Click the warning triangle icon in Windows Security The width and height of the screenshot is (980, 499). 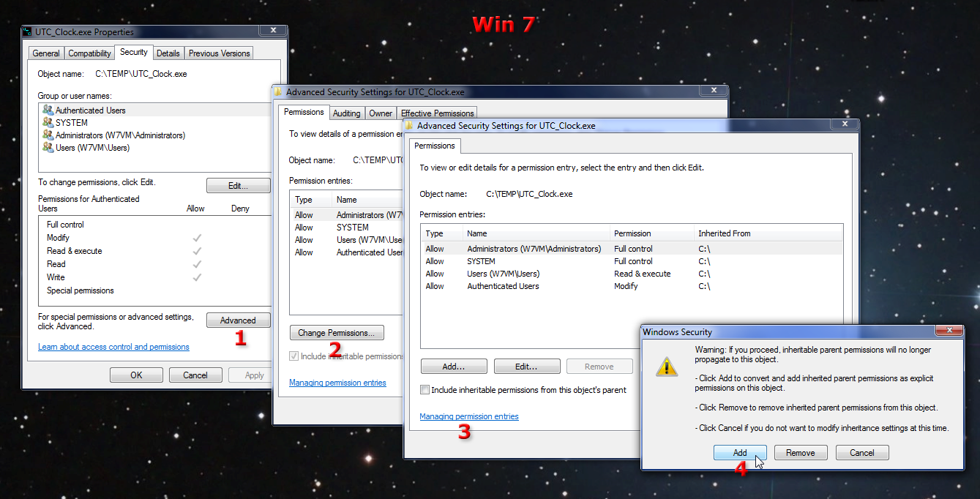pyautogui.click(x=666, y=366)
